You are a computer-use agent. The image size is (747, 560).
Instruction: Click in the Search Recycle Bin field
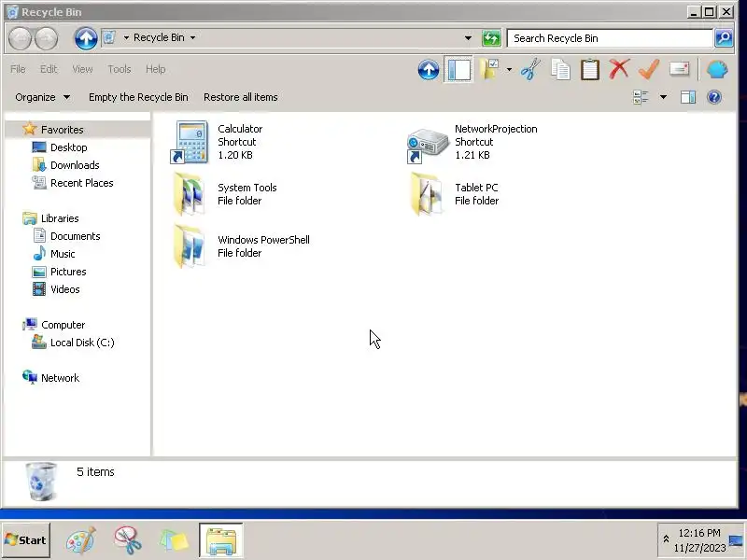(610, 38)
